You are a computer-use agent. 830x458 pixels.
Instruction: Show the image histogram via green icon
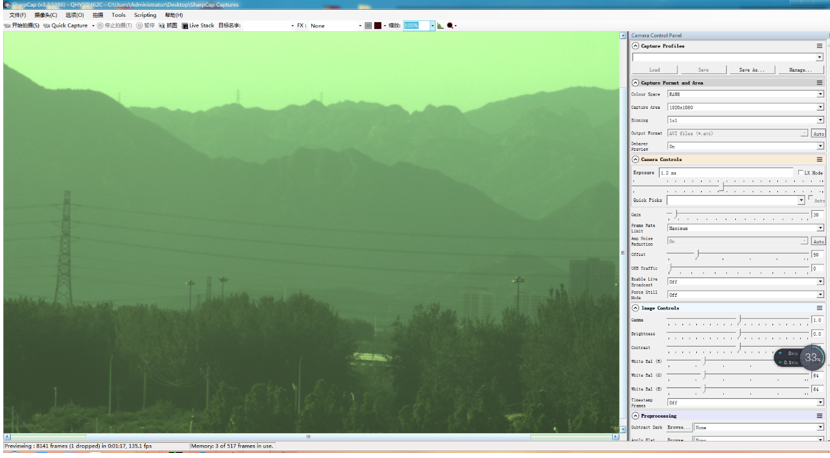pos(440,25)
